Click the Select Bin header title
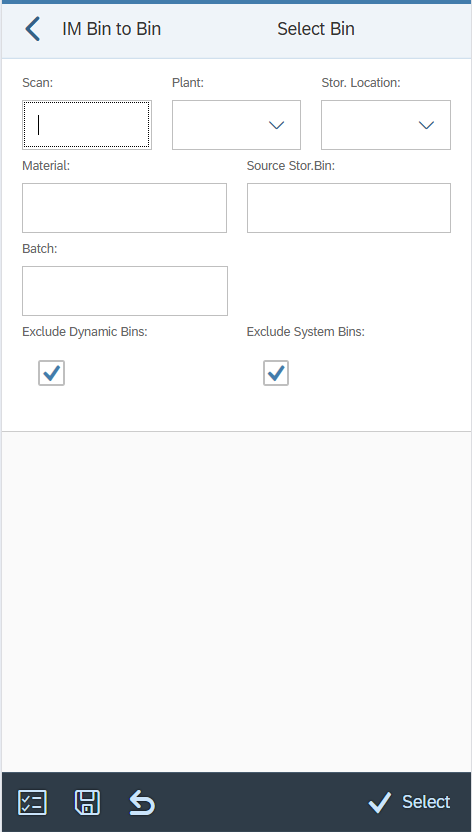 click(316, 29)
